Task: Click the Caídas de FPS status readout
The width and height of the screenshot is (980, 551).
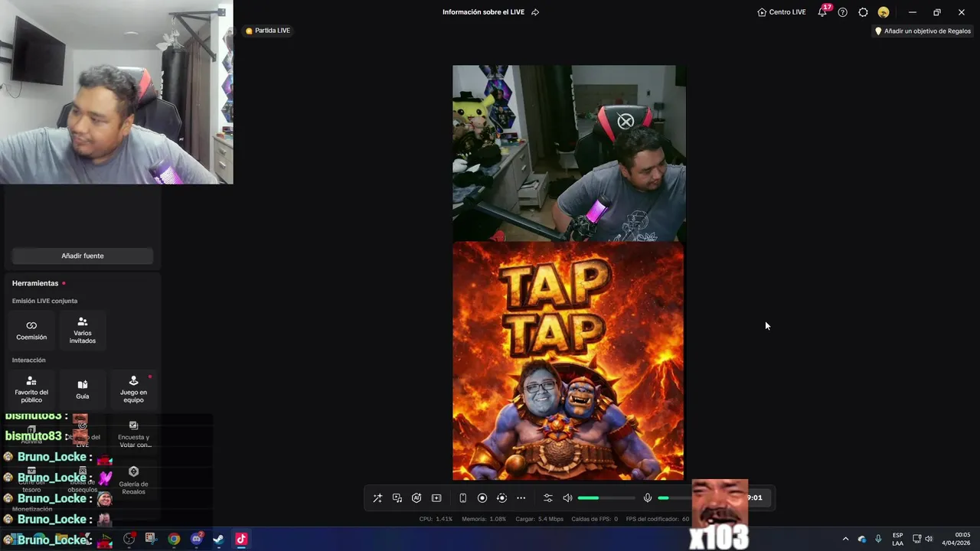Action: 595,519
